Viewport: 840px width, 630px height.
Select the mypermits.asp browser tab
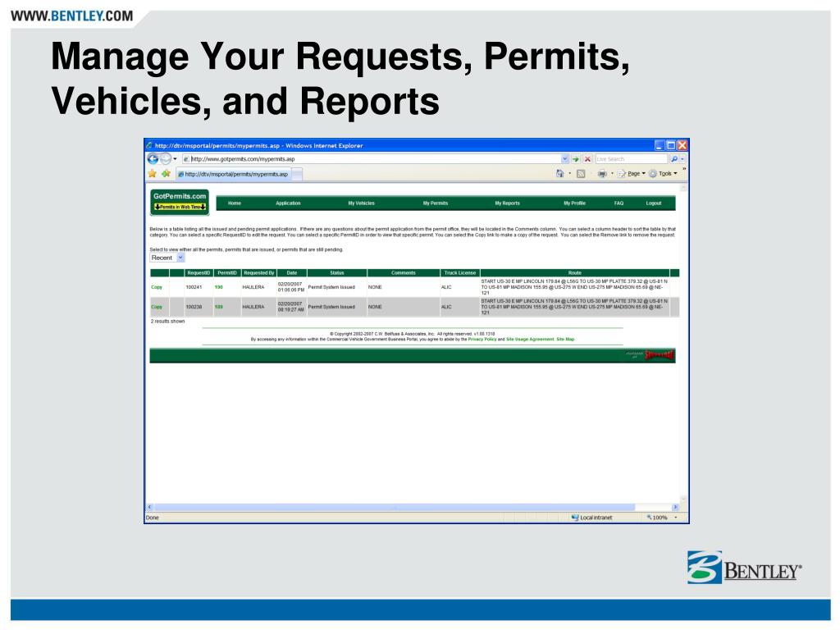233,174
